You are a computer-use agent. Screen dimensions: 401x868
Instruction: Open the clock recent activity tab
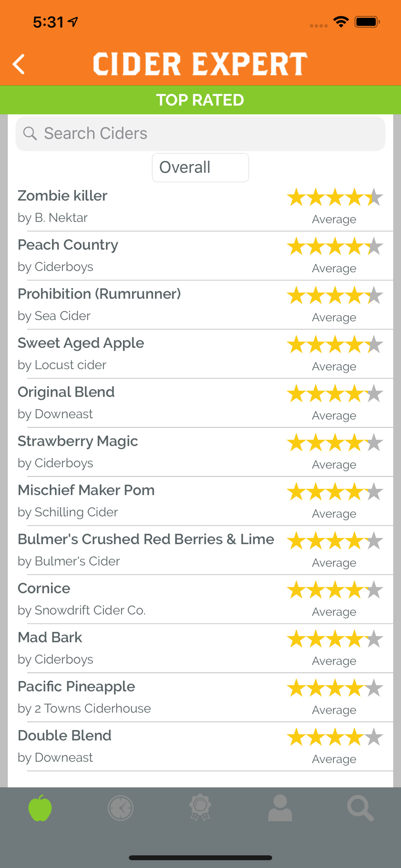coord(120,808)
